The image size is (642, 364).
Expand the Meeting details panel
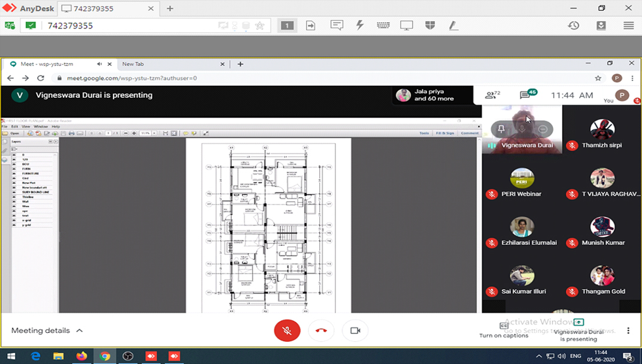click(x=47, y=330)
